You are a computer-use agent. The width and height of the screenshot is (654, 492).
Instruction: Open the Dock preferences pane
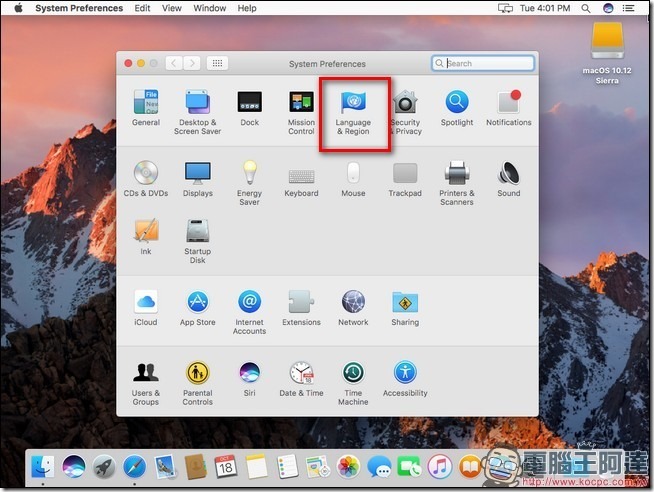(249, 108)
